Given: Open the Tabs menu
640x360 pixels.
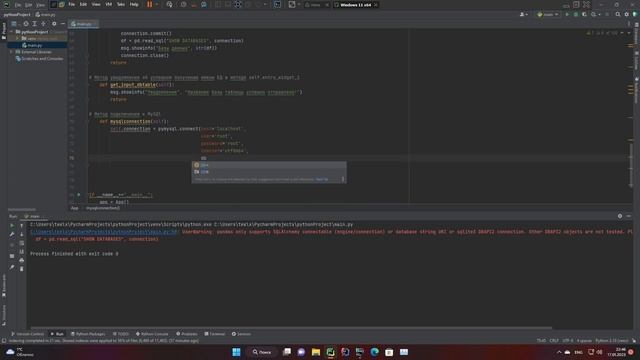Looking at the screenshot, I should 121,4.
